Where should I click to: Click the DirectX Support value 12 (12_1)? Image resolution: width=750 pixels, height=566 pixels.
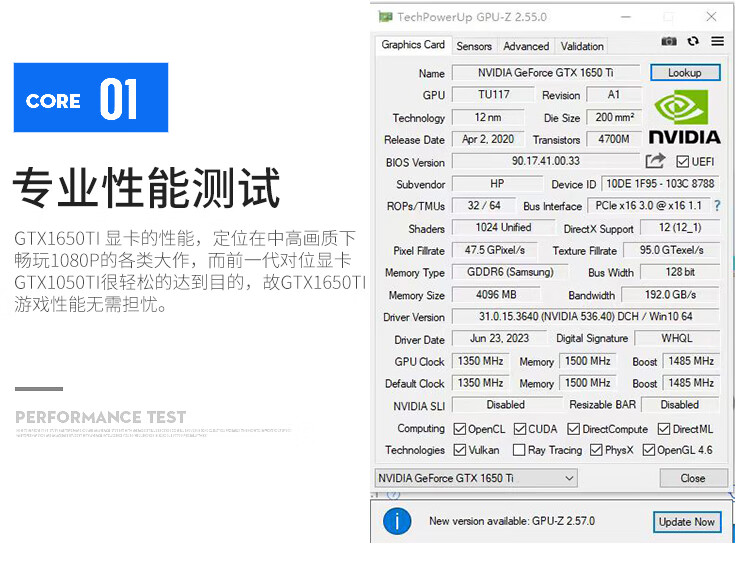point(680,228)
